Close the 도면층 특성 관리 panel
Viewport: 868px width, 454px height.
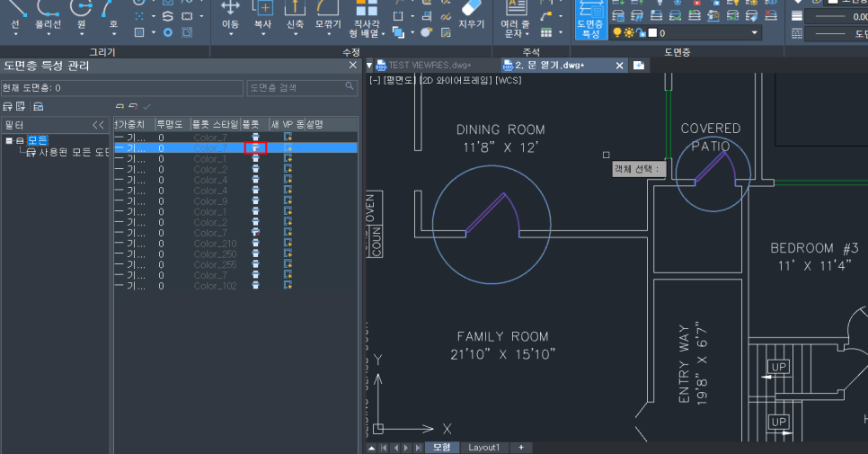coord(353,66)
